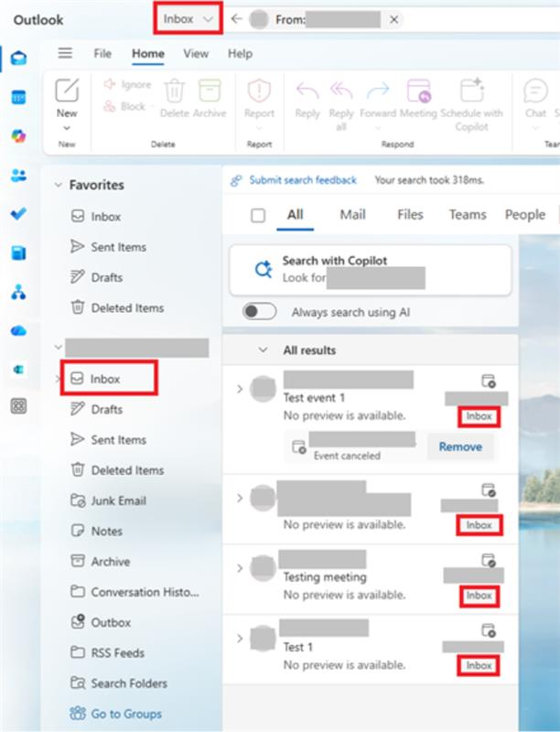The image size is (560, 732).
Task: Select the All search results tab
Action: point(295,215)
